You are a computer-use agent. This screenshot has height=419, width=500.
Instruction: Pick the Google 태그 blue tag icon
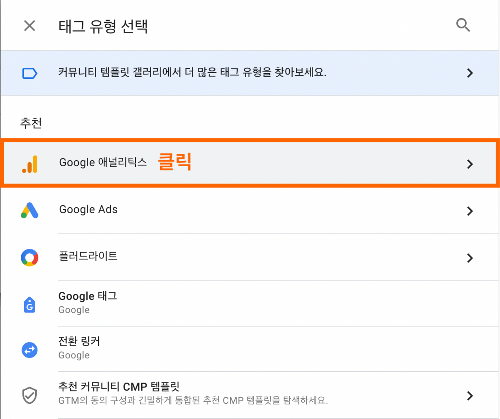[x=30, y=305]
